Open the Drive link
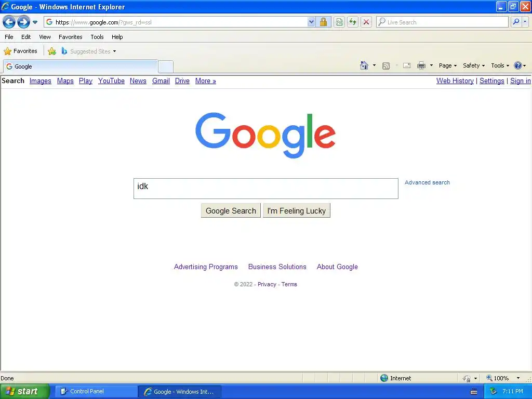This screenshot has width=532, height=399. [182, 81]
